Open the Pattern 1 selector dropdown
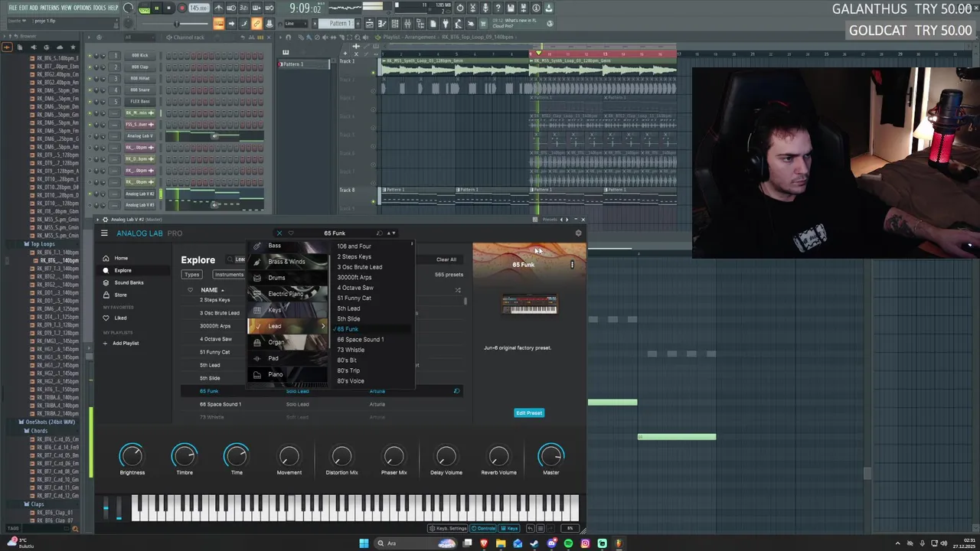Screen dimensions: 980x551 point(338,24)
